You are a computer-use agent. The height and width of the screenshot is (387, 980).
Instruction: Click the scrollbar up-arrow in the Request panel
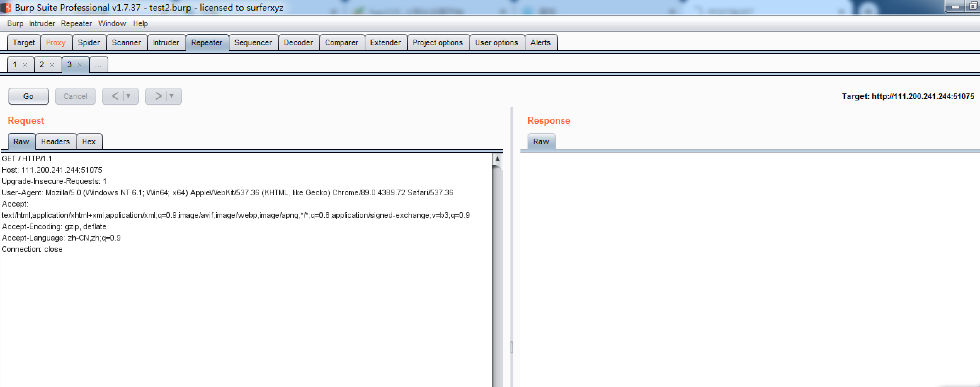point(497,159)
